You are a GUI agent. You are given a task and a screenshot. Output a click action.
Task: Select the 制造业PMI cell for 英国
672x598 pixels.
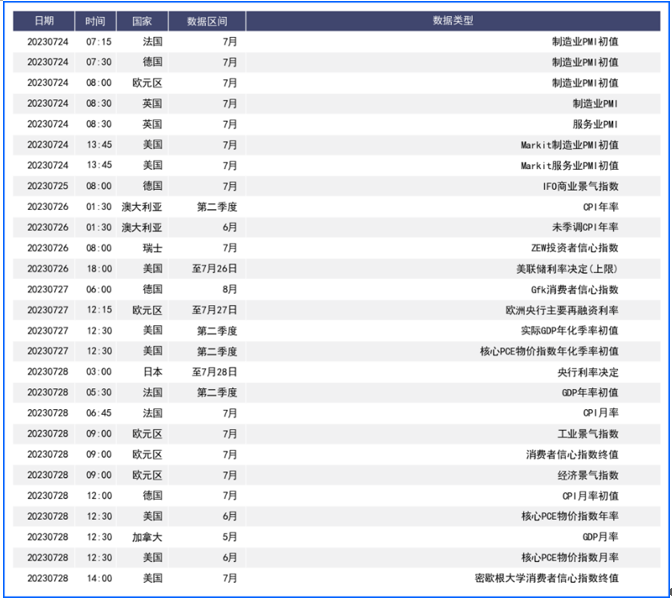click(595, 103)
